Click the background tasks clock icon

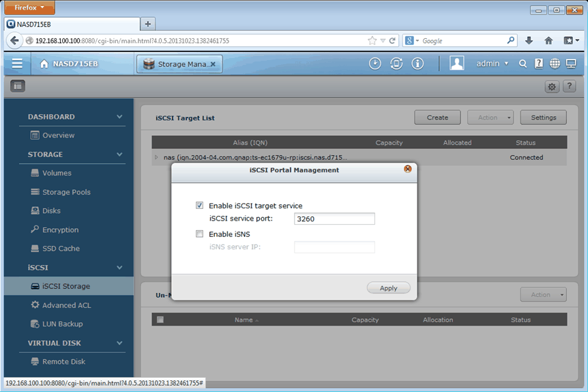(x=375, y=64)
